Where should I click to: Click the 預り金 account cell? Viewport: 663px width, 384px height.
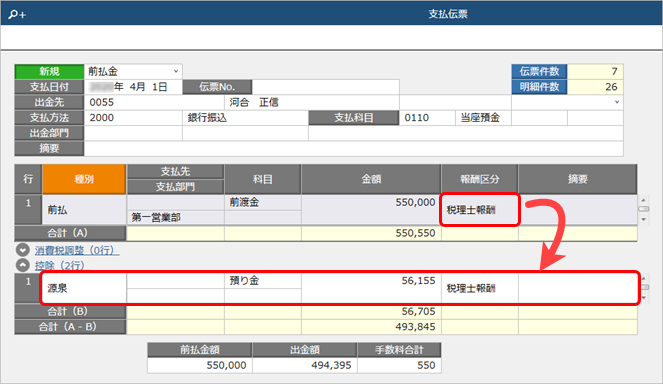[263, 281]
